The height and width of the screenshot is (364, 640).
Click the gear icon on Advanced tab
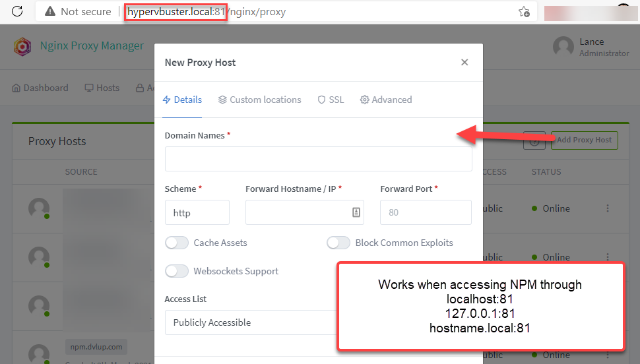pyautogui.click(x=364, y=100)
